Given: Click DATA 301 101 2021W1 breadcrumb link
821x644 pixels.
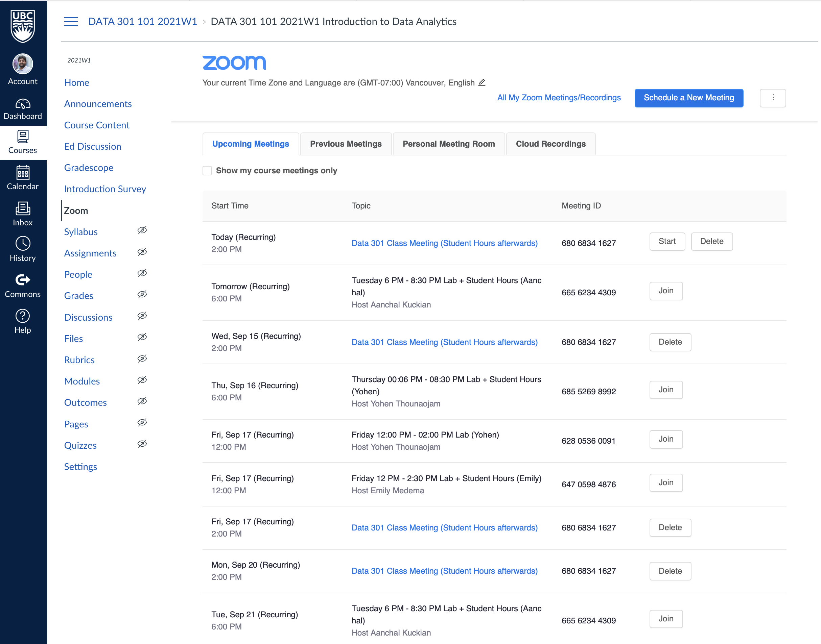Looking at the screenshot, I should [143, 22].
